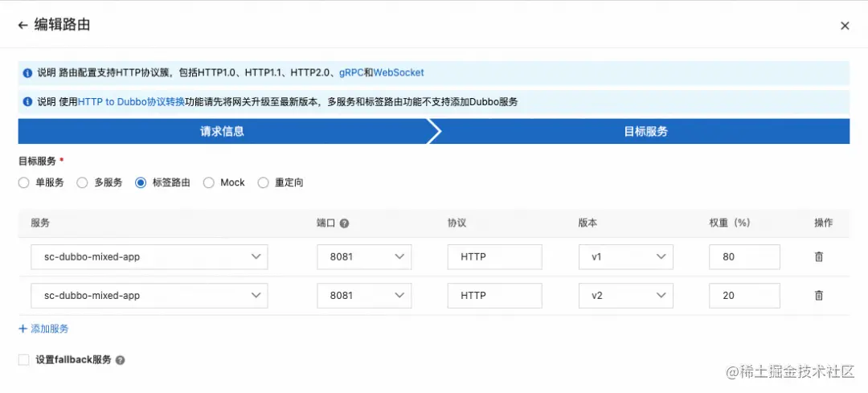The width and height of the screenshot is (868, 393).
Task: Open the WebSocket link
Action: (x=399, y=72)
